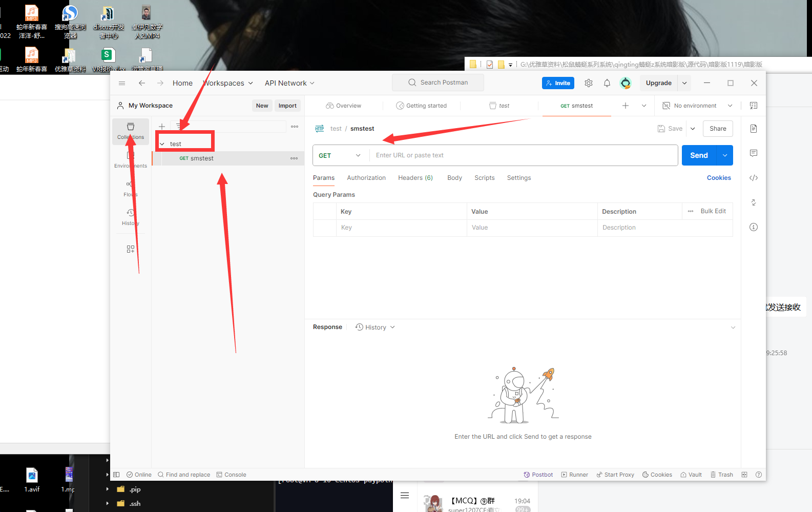Expand the Workspaces dropdown
This screenshot has width=812, height=512.
[228, 83]
